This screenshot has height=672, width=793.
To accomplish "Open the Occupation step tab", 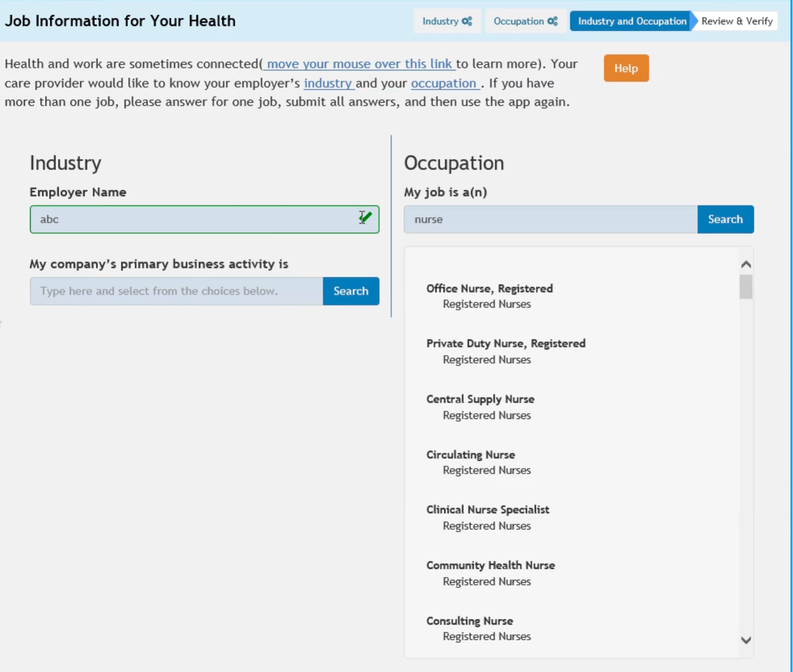I will tap(525, 21).
